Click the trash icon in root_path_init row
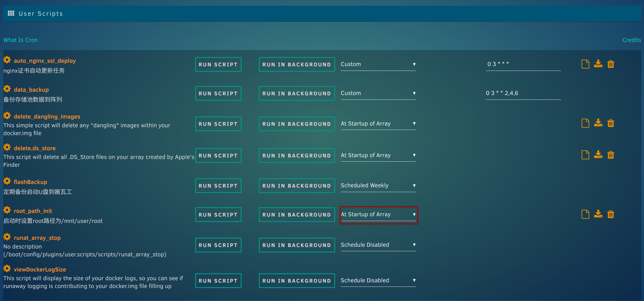Image resolution: width=644 pixels, height=301 pixels. point(611,214)
